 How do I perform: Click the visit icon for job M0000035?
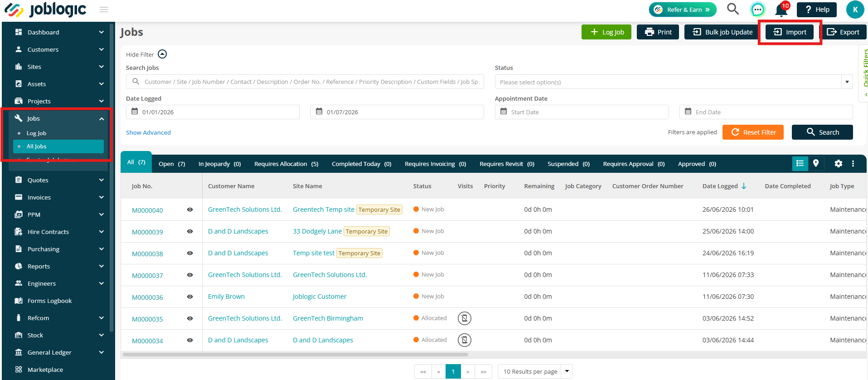pos(465,318)
